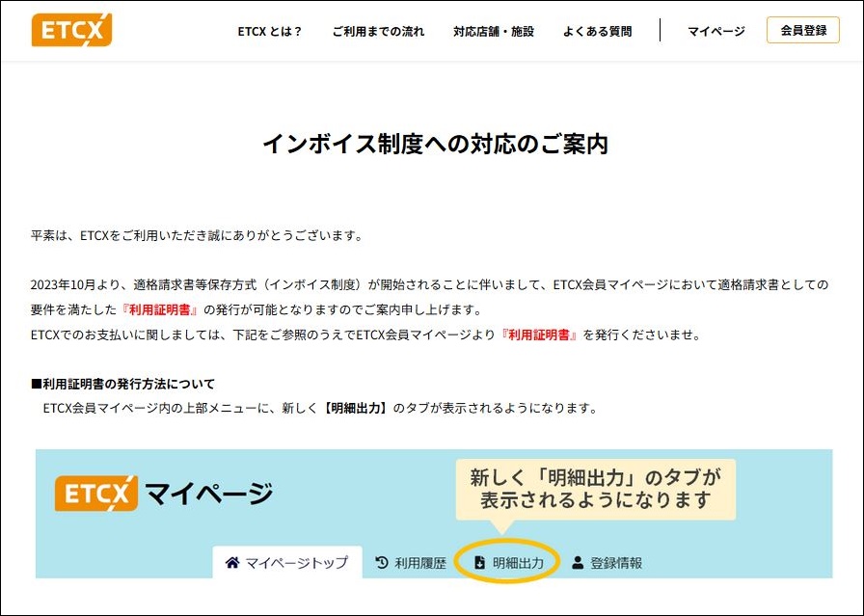Click the download document icon beside 明細出力

click(x=479, y=563)
